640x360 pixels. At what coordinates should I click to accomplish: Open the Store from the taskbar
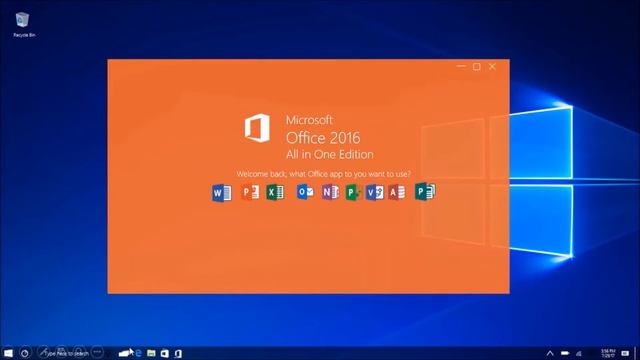164,353
